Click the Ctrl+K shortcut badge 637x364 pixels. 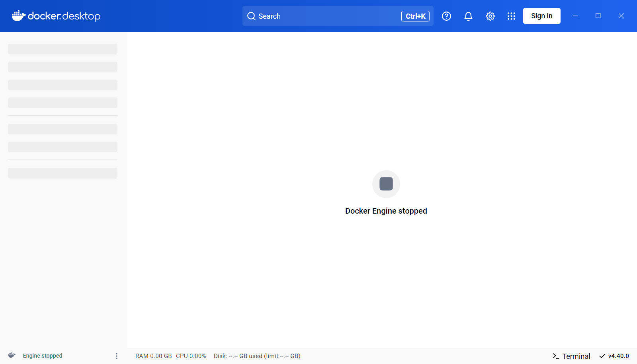(x=415, y=16)
